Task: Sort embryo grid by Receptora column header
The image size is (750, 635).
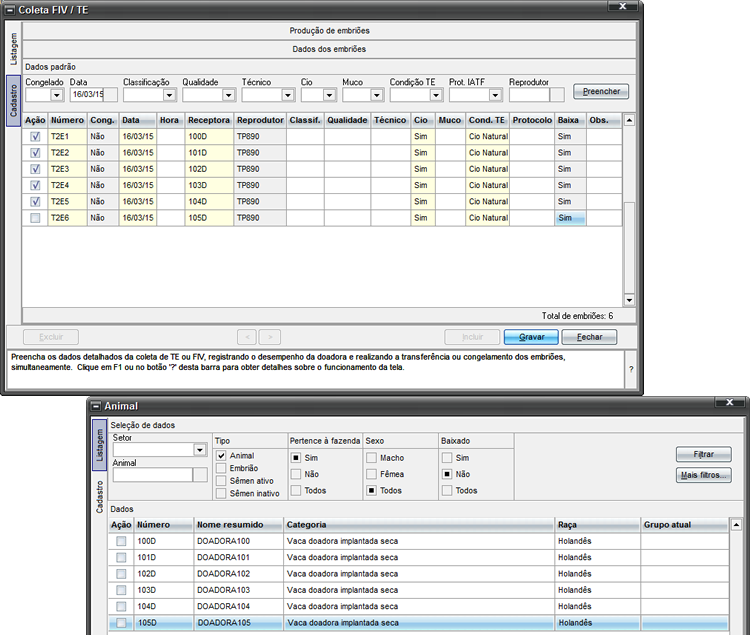Action: (x=209, y=120)
